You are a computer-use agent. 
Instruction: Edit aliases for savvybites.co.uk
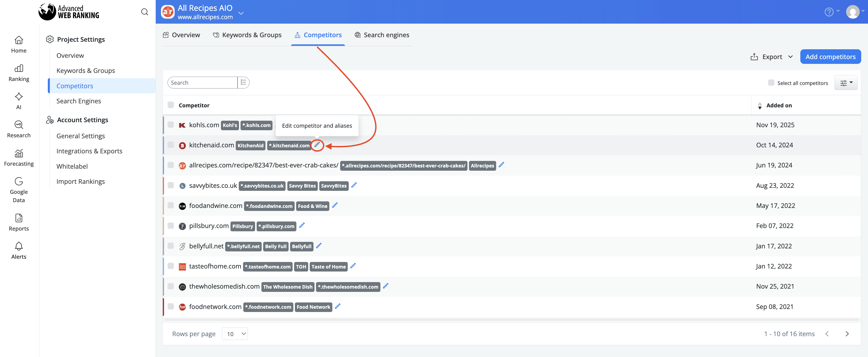[x=354, y=185]
